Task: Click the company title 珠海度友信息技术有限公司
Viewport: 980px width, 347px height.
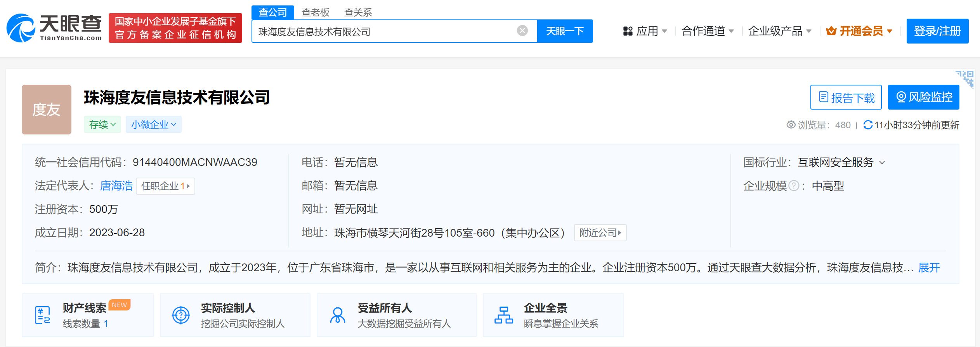Action: (177, 97)
